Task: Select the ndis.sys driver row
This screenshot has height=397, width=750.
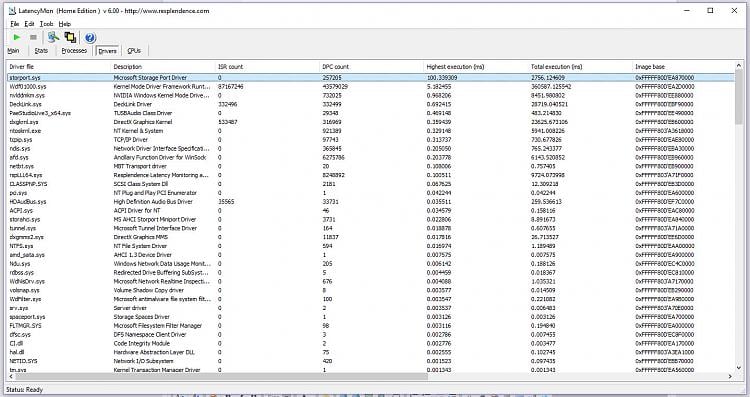Action: 371,148
